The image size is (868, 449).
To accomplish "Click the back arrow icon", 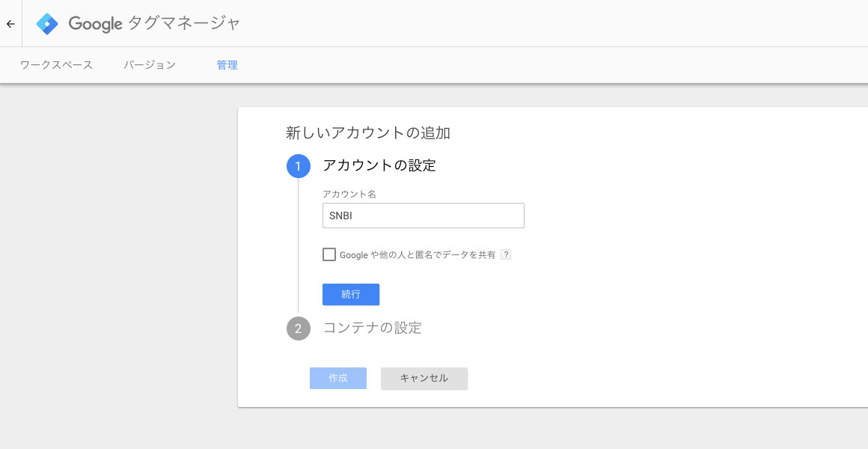I will (x=10, y=24).
